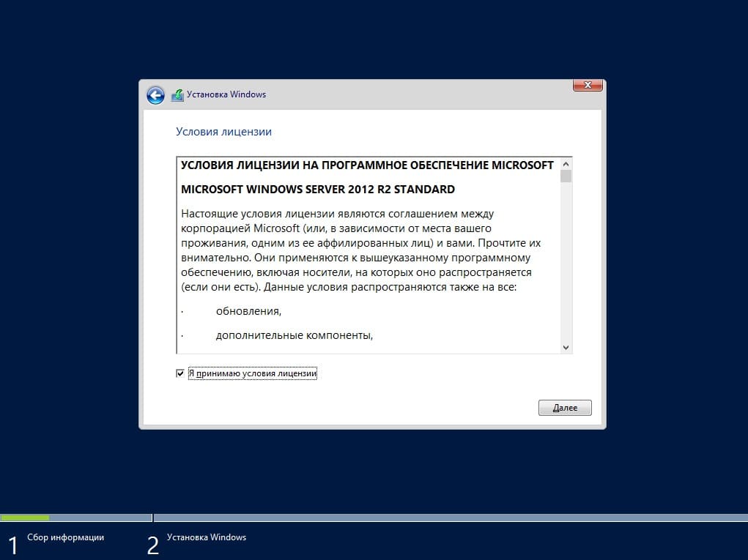Screen dimensions: 748x560
Task: Click the green installation progress bar
Action: 25,518
